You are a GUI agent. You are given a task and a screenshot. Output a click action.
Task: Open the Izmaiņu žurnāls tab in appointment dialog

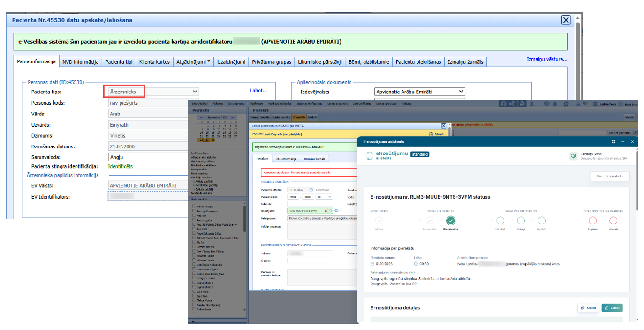[314, 159]
